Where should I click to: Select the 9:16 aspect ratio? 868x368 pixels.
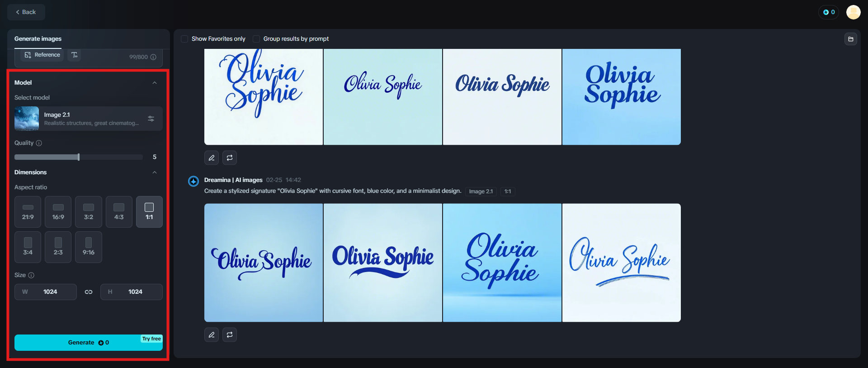(89, 247)
